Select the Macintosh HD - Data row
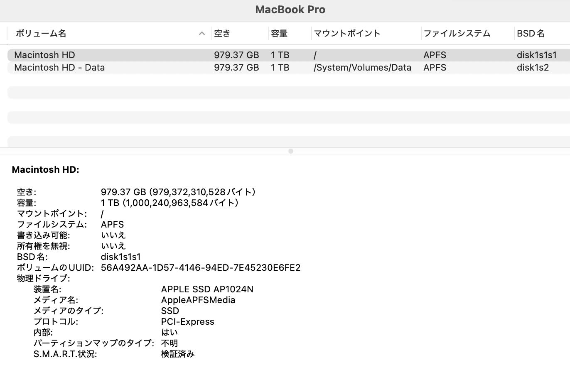The width and height of the screenshot is (570, 392). pyautogui.click(x=59, y=68)
